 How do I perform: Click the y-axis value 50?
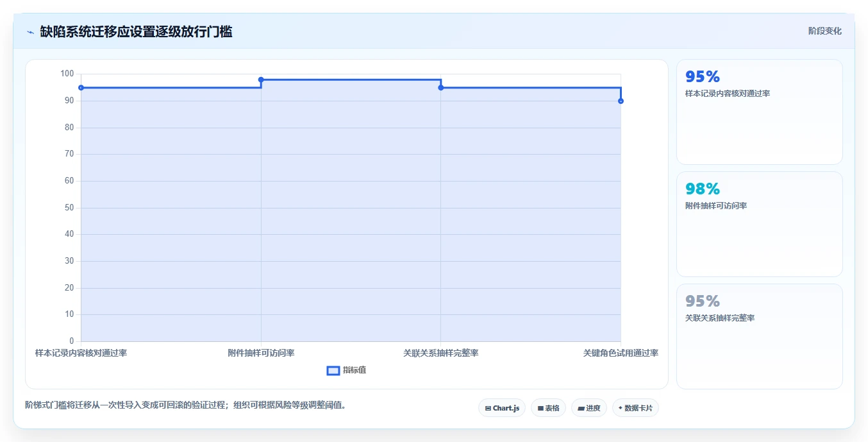69,208
